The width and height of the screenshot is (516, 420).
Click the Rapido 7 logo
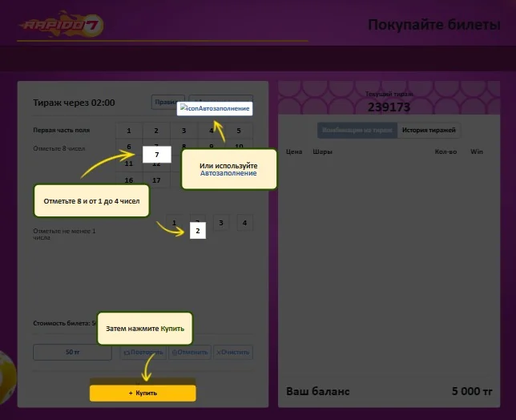point(62,24)
